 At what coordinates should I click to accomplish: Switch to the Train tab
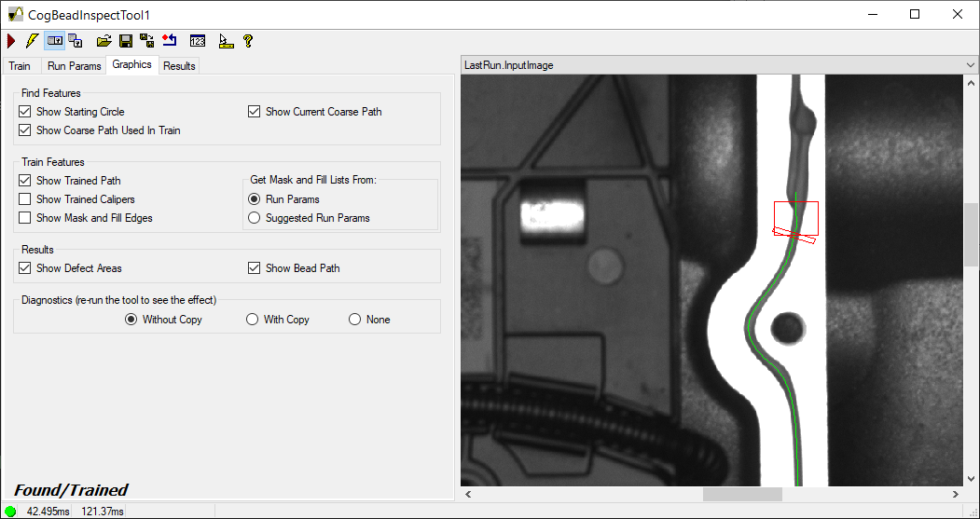point(20,65)
